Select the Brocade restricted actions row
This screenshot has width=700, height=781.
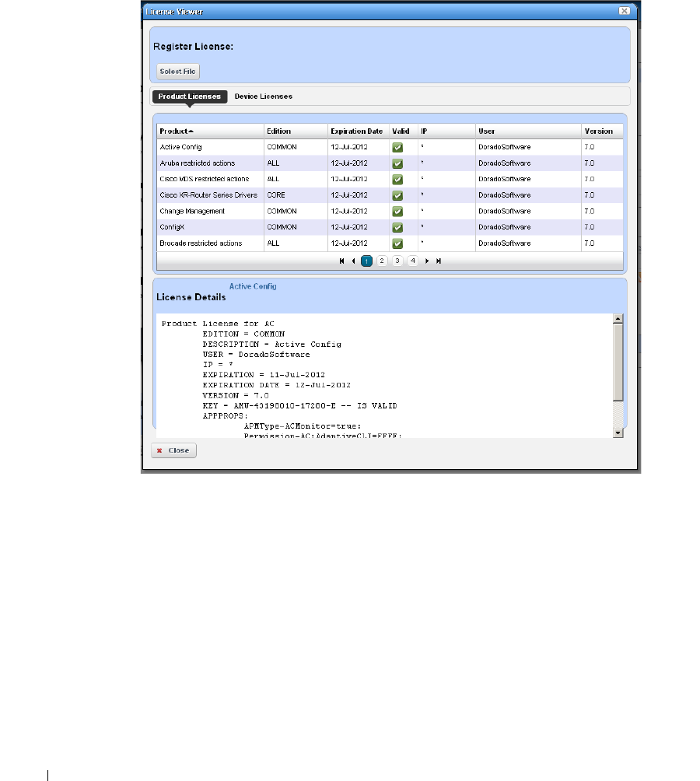coord(390,243)
